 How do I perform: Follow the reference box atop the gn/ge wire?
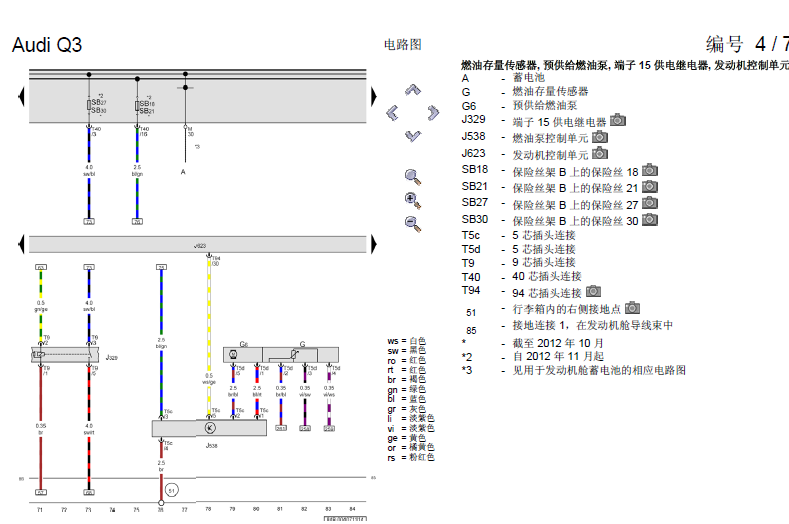point(41,267)
